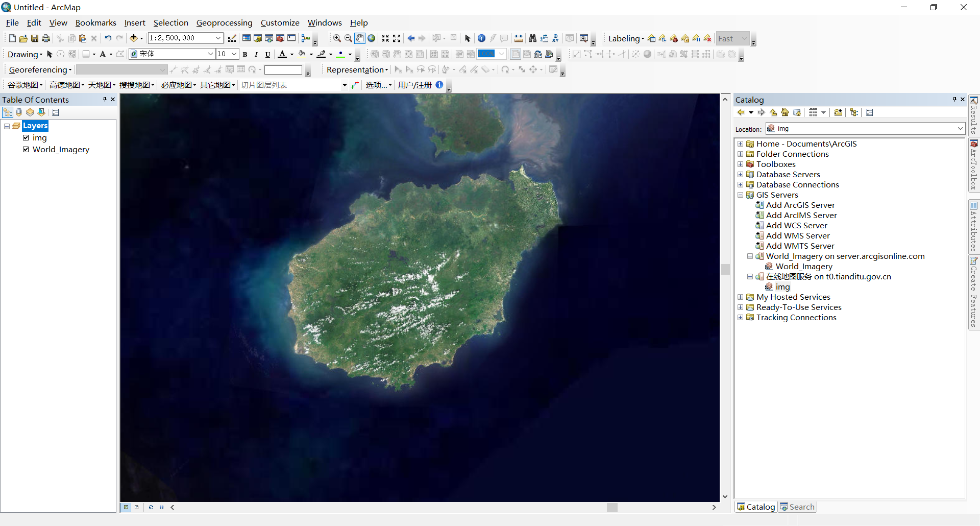Select the Pan tool in the Tools toolbar

[x=359, y=38]
